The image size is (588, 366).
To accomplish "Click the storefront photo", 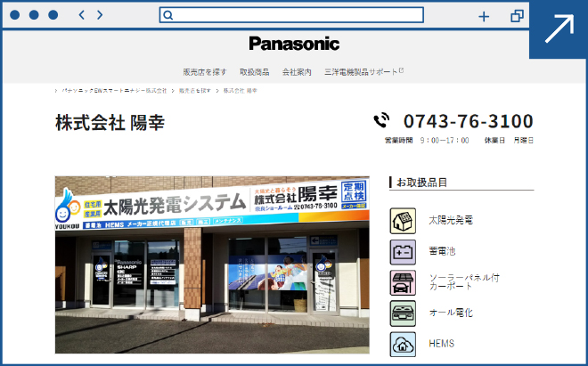I will pos(212,264).
